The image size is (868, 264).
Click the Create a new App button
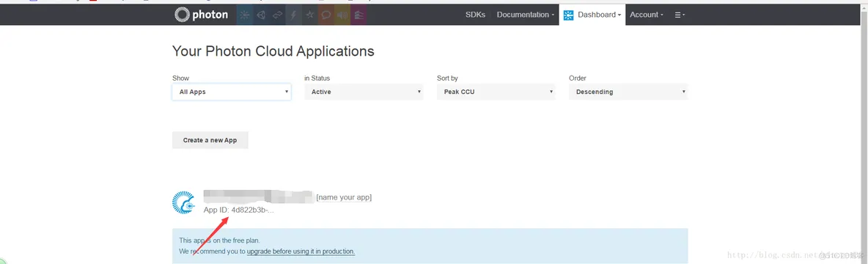[x=210, y=140]
